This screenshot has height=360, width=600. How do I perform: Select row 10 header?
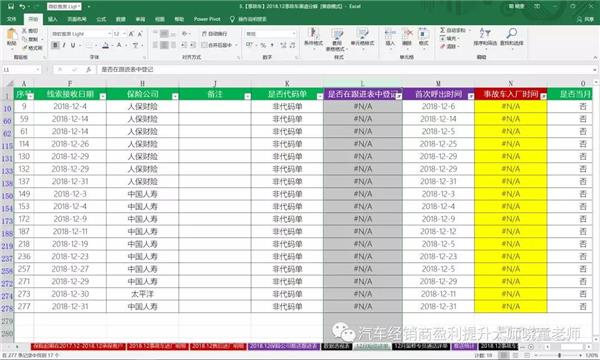7,109
